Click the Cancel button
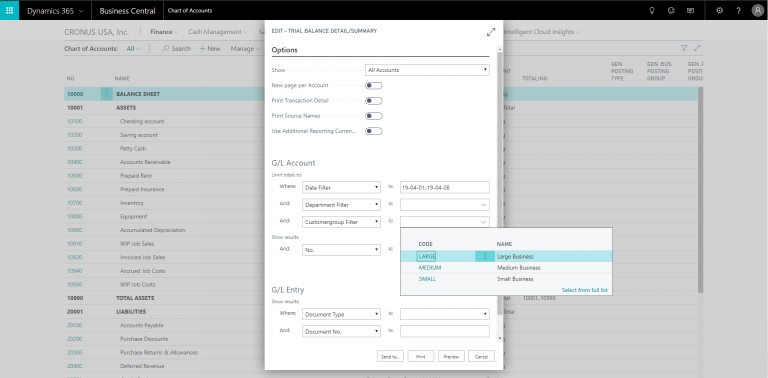 tap(481, 356)
